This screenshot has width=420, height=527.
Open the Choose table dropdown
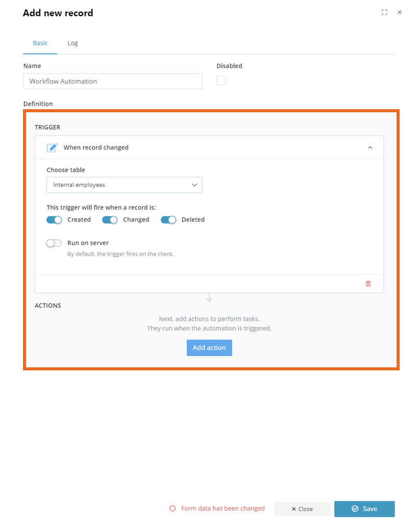click(125, 185)
